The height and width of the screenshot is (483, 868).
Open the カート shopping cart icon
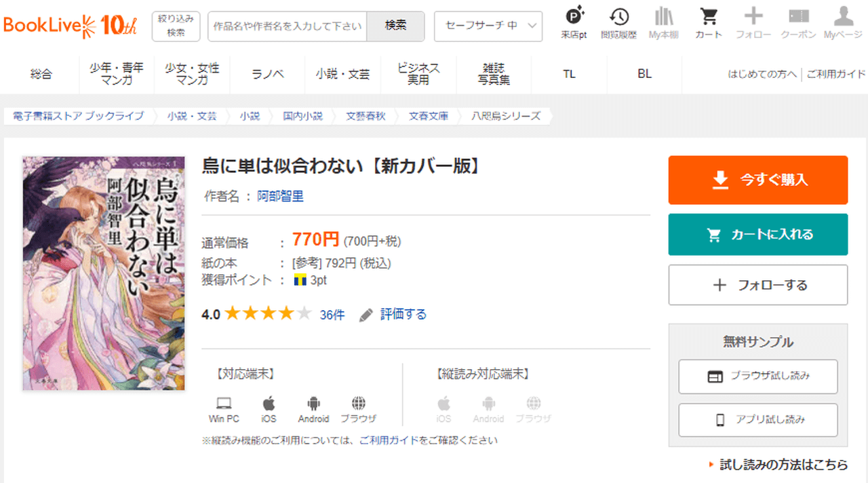(x=709, y=23)
